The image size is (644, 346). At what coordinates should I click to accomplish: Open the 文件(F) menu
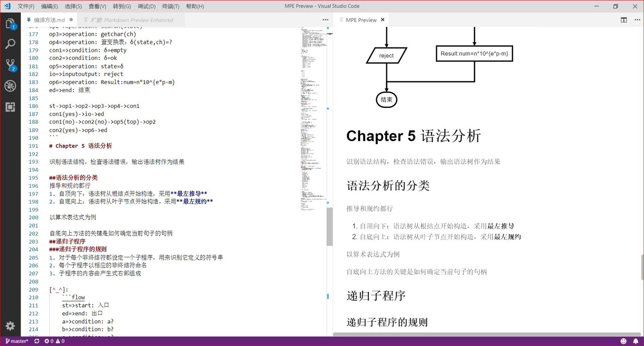click(26, 6)
